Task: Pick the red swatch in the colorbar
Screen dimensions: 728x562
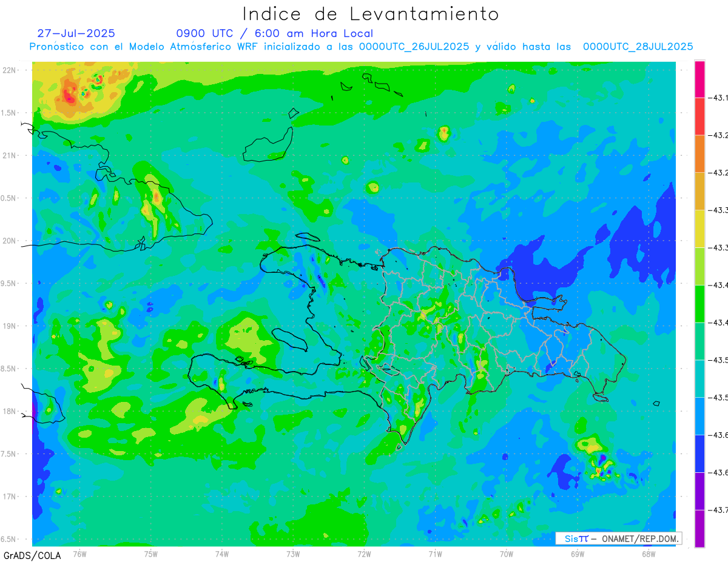Action: click(699, 116)
